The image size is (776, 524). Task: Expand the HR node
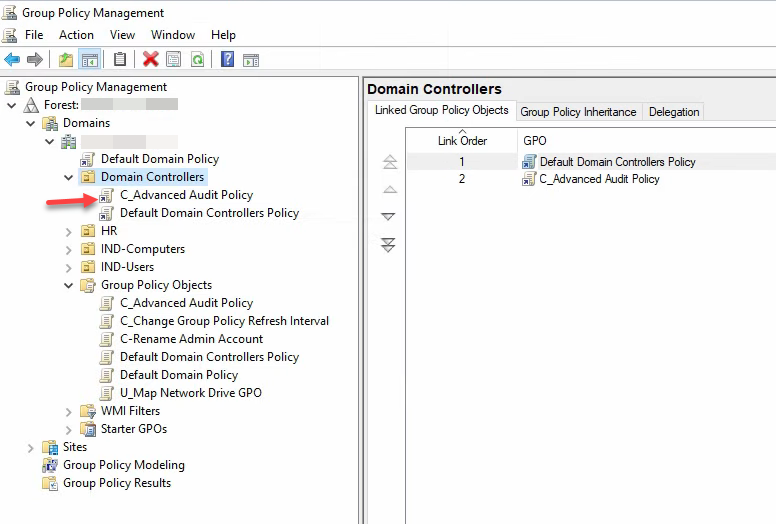point(68,232)
